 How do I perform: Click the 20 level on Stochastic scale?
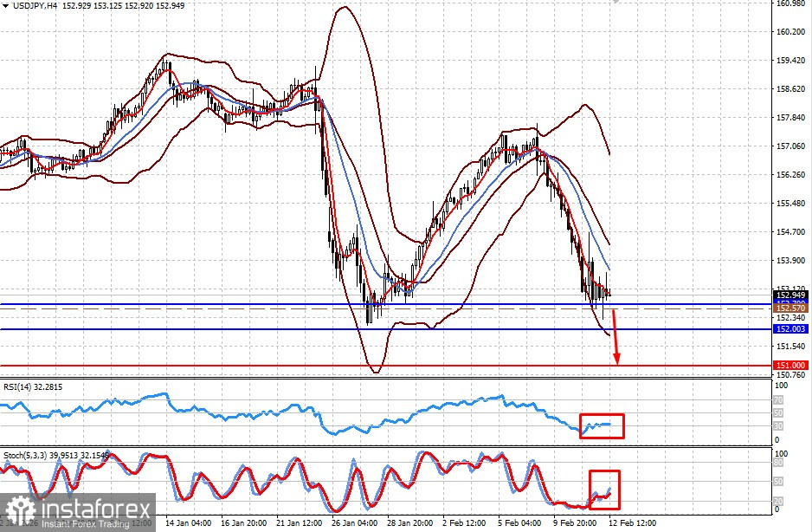click(x=778, y=501)
